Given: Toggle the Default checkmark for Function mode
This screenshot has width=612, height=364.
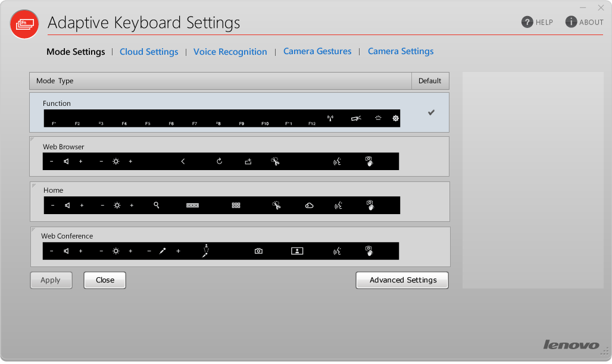Looking at the screenshot, I should [431, 112].
